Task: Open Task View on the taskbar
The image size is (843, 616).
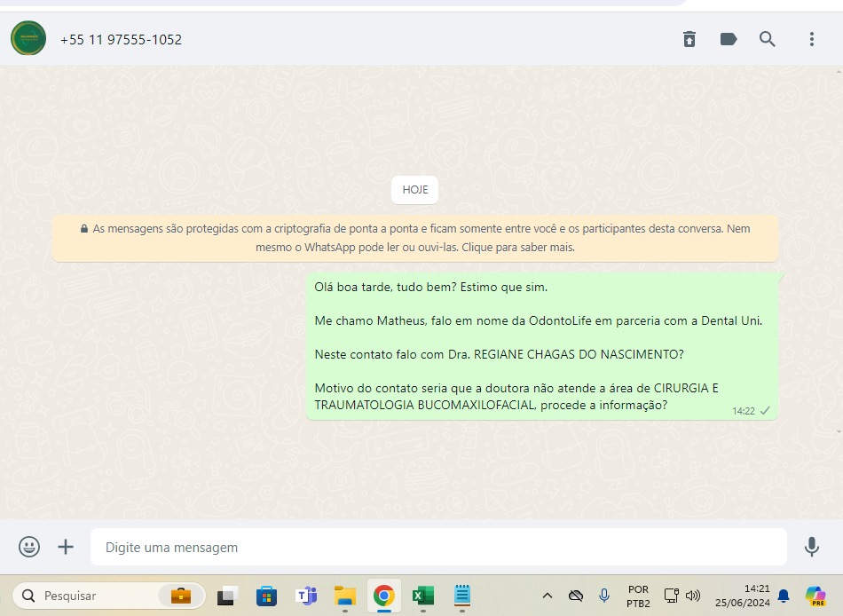Action: click(x=227, y=596)
